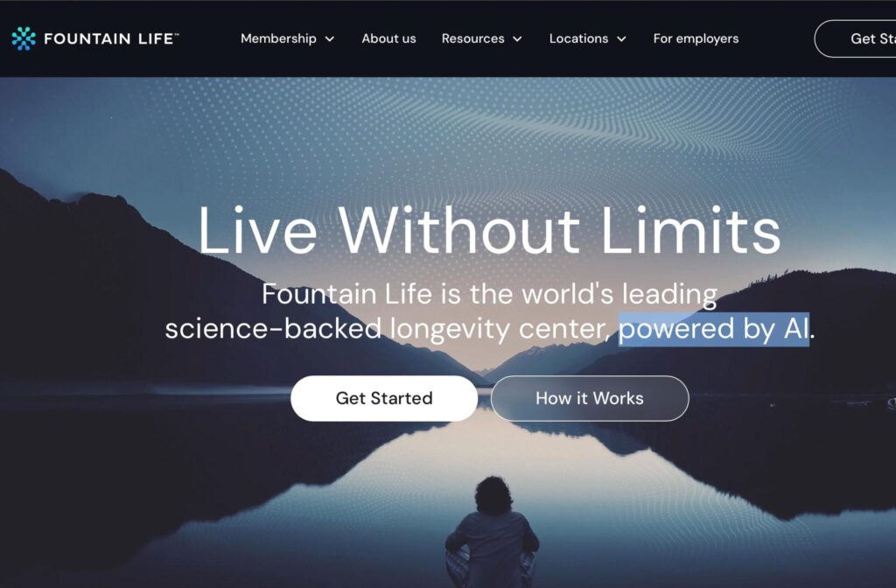Screen dimensions: 896x588
Task: Open the Resources navigation item
Action: click(x=472, y=38)
